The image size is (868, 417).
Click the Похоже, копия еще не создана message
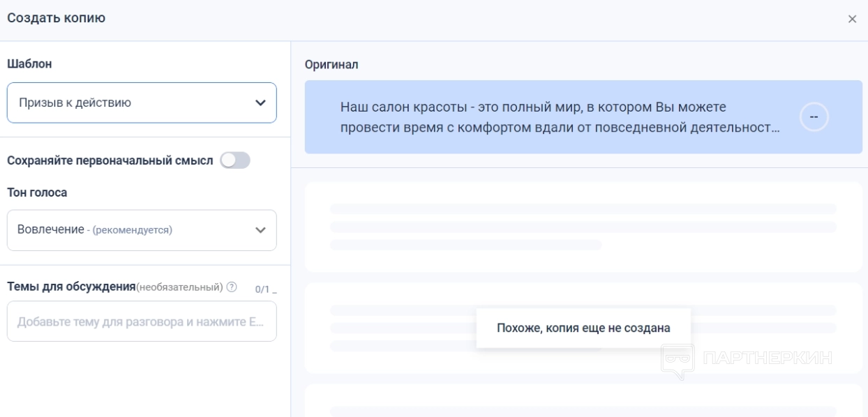pyautogui.click(x=583, y=328)
